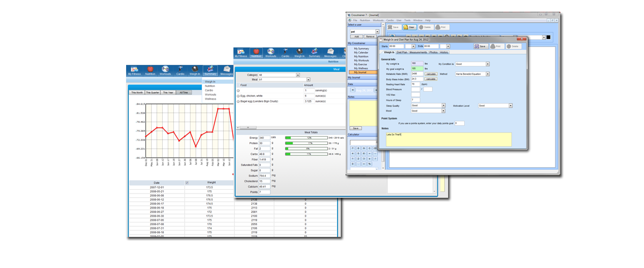Click the All Time chart range button
644x268 pixels.
[184, 92]
